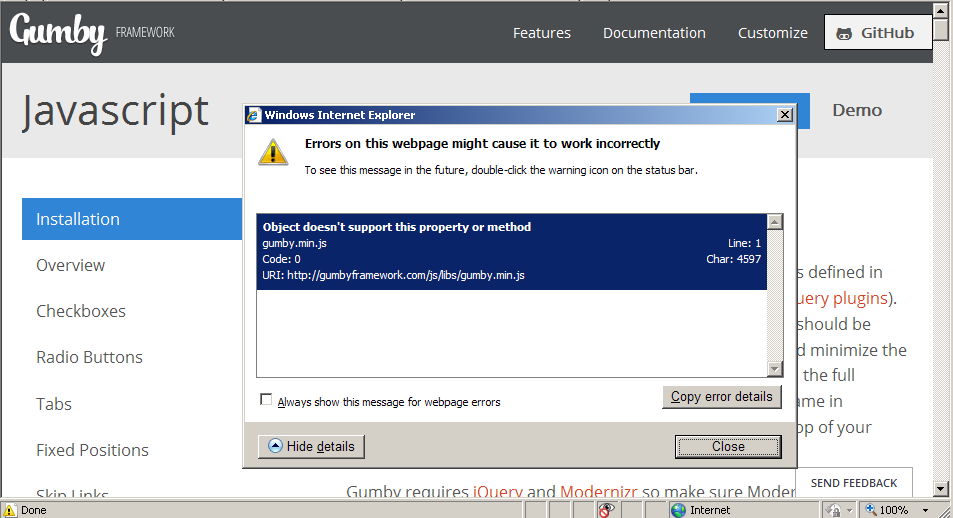Click the SEND FEEDBACK button
Screen dimensions: 953x518
pos(854,483)
